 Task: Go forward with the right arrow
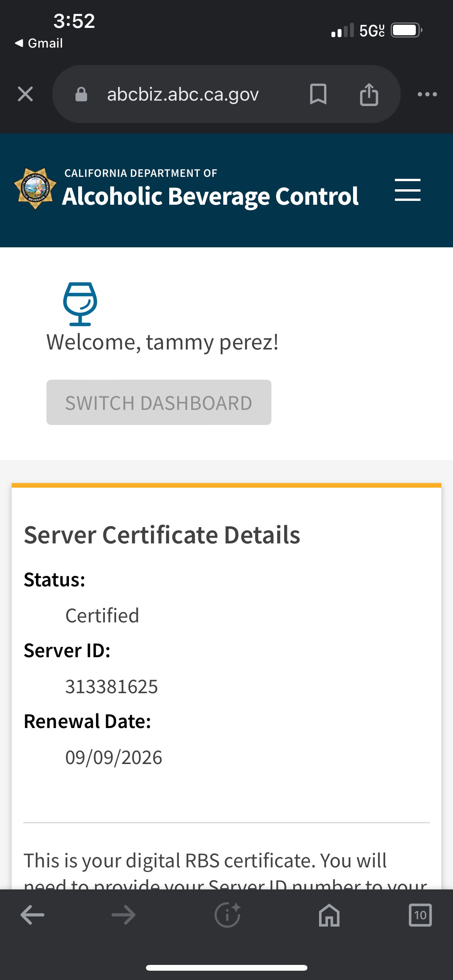click(x=123, y=915)
